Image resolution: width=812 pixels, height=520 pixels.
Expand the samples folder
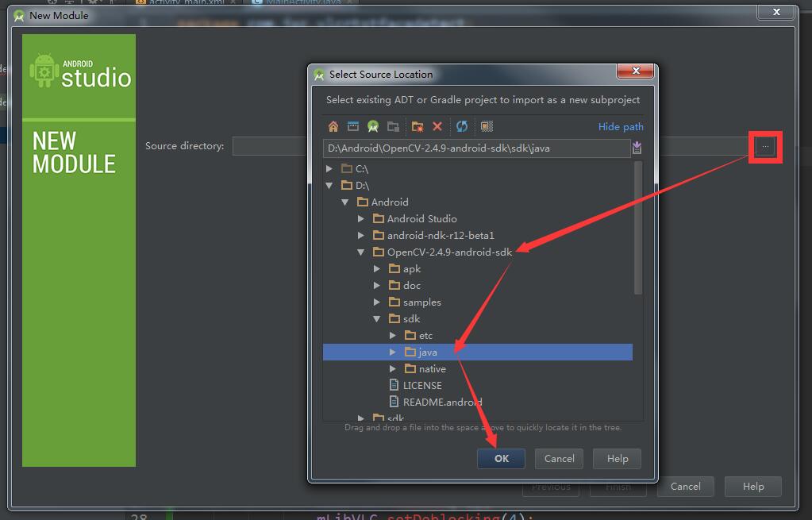[x=377, y=302]
